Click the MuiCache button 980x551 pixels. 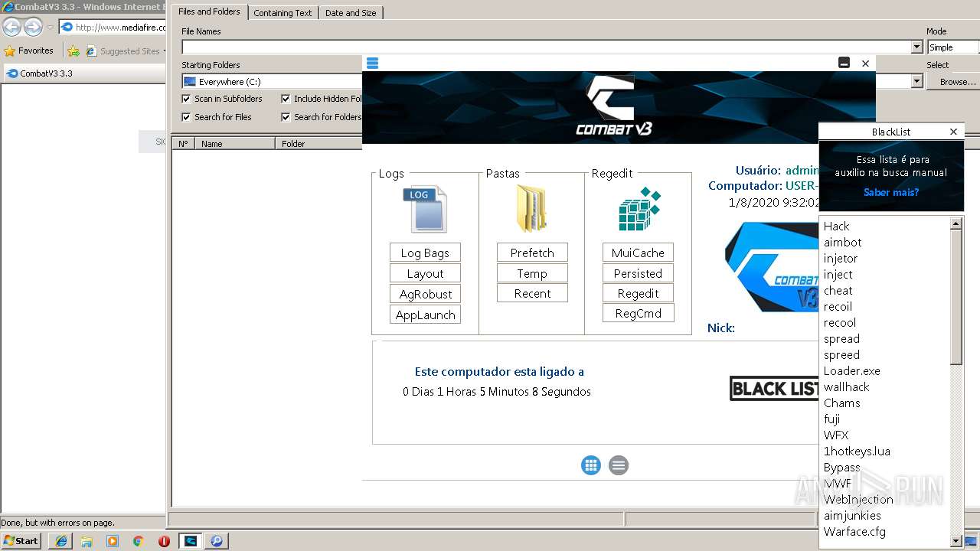point(638,253)
